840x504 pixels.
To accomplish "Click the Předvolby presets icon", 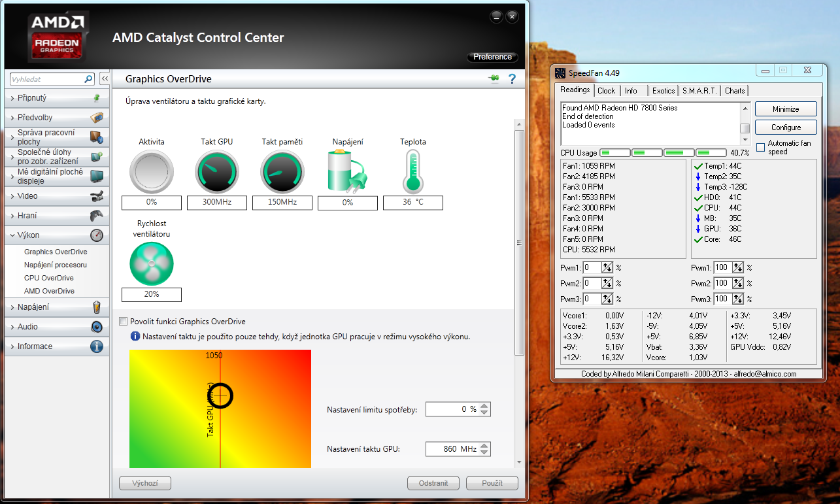I will [x=97, y=118].
